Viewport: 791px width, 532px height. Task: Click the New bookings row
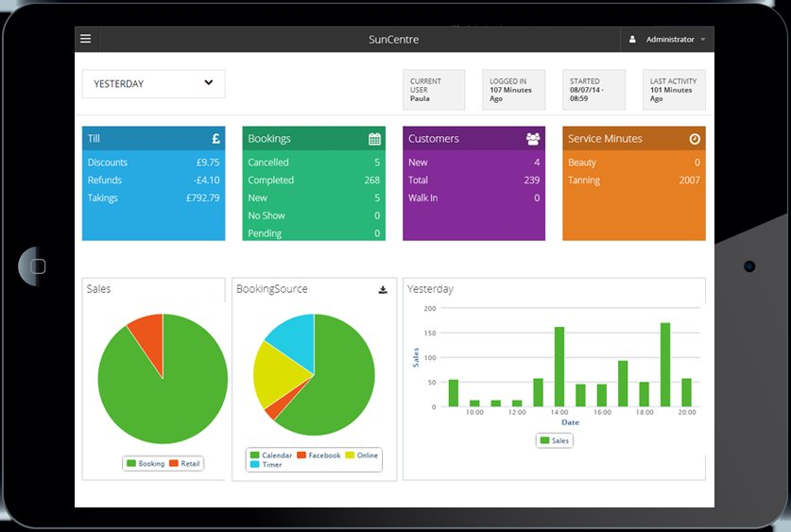tap(314, 197)
